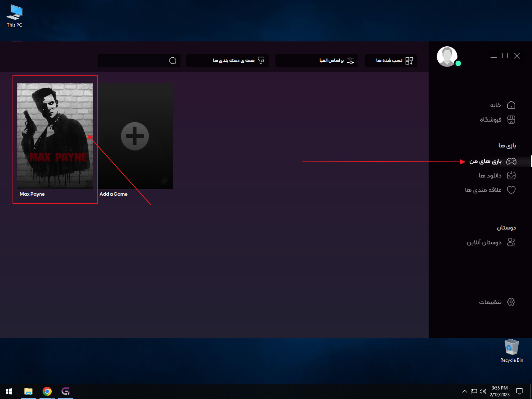Open Google Chrome from the taskbar
Image resolution: width=532 pixels, height=399 pixels.
tap(47, 391)
